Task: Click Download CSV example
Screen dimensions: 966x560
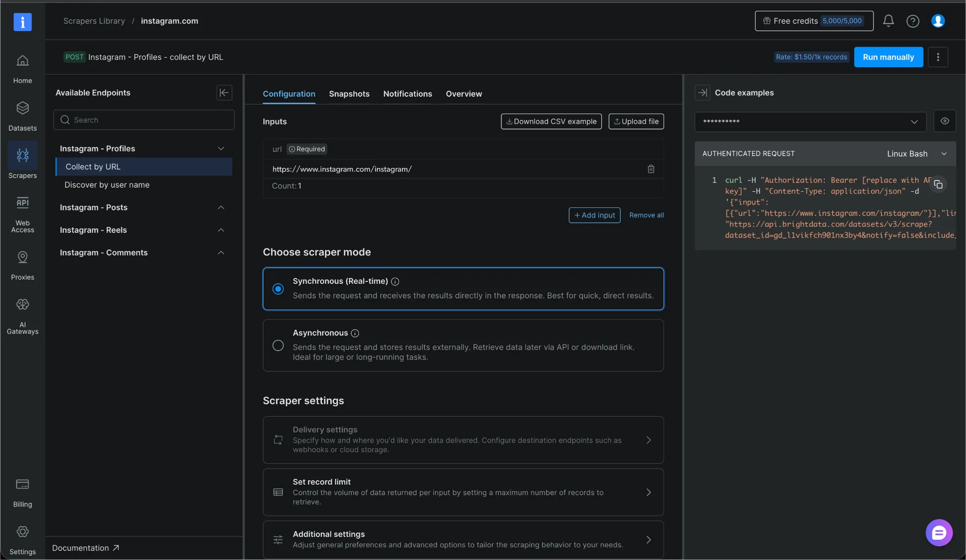Action: coord(551,121)
